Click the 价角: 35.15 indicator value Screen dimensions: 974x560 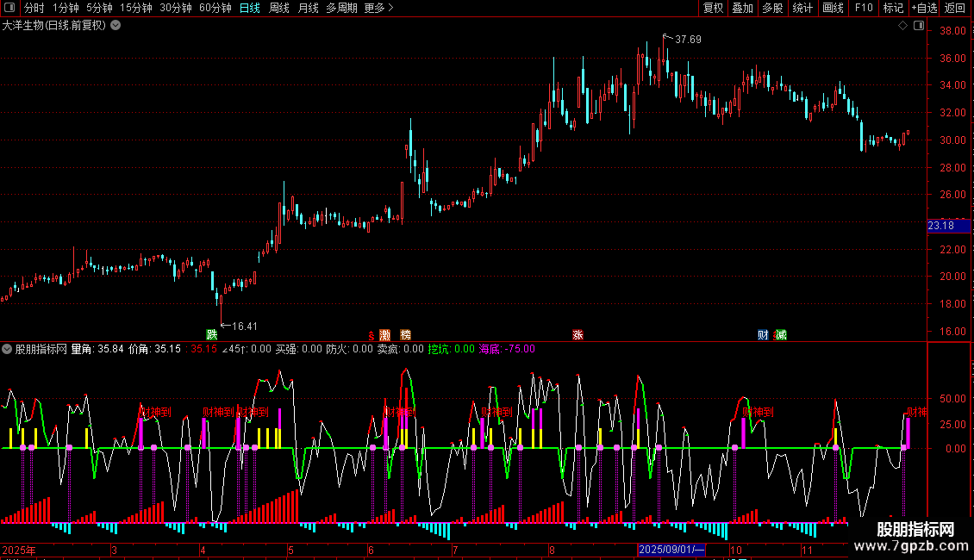[154, 349]
